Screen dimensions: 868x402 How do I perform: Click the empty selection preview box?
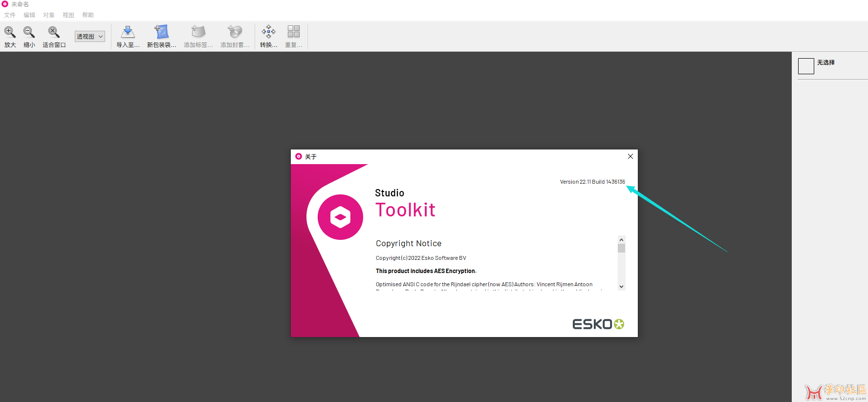(806, 66)
